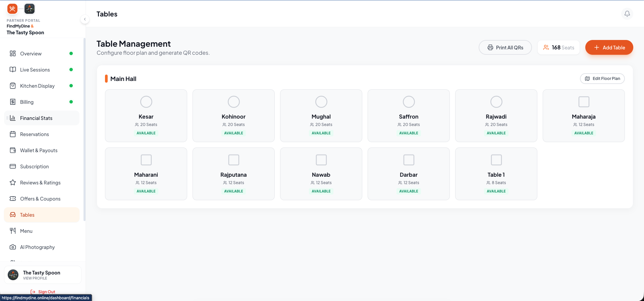Click the green status dot beside Overview
The image size is (644, 301).
[71, 53]
